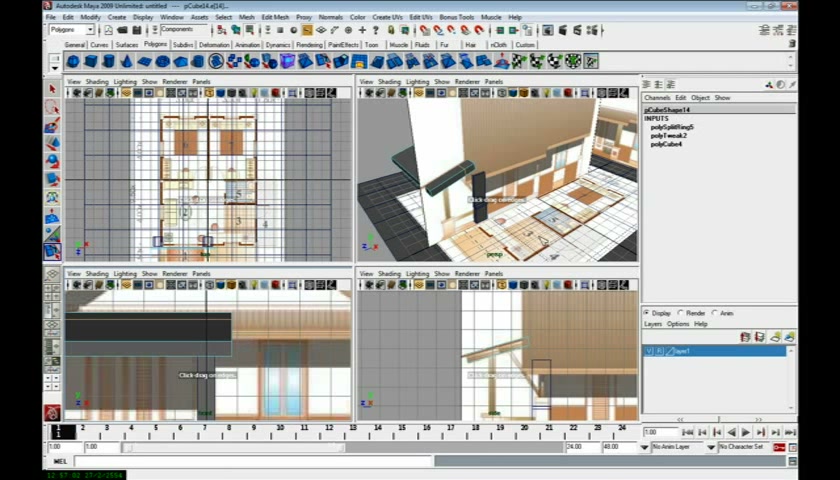Image resolution: width=840 pixels, height=480 pixels.
Task: Click the last checkered UV icon on shelf
Action: 591,62
